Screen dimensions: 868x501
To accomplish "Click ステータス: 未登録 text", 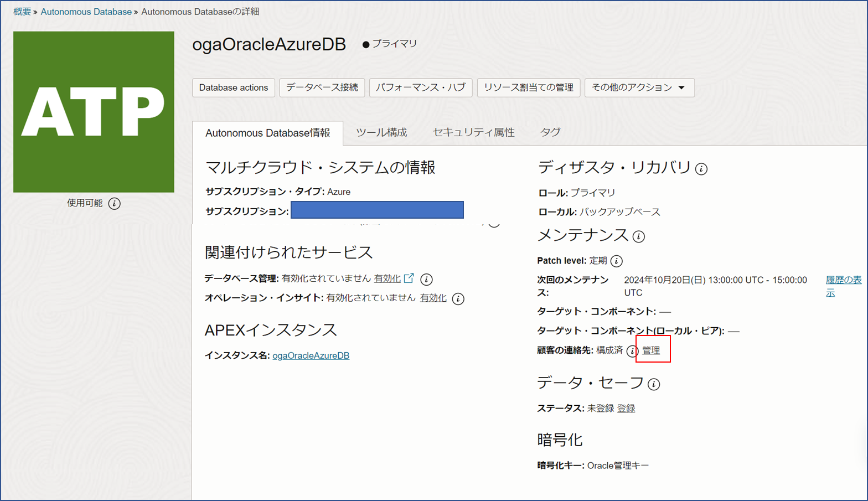I will [576, 408].
